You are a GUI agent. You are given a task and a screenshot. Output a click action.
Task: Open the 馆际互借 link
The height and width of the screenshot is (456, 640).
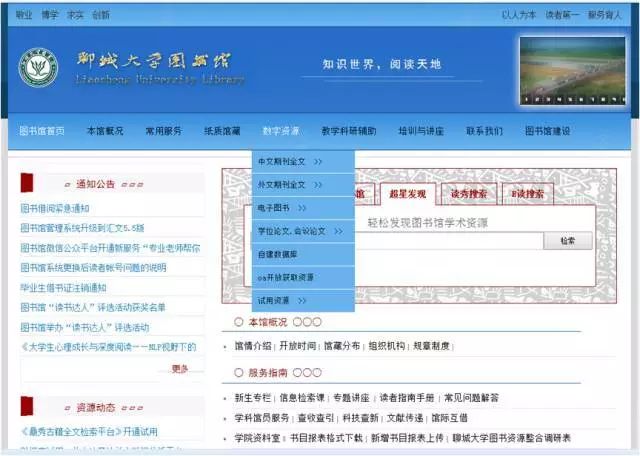(x=449, y=418)
